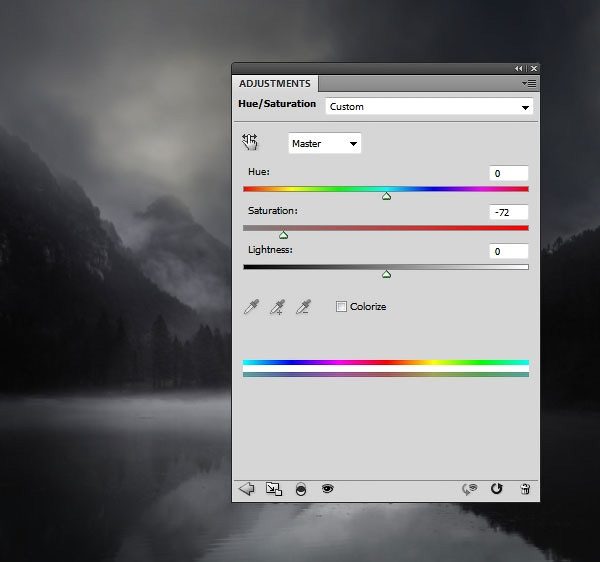Viewport: 600px width, 562px height.
Task: Open the Master channel dropdown
Action: coord(324,143)
